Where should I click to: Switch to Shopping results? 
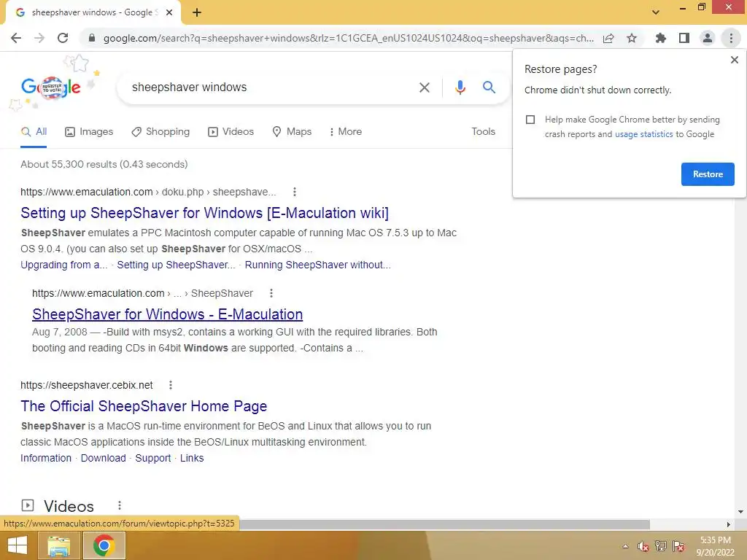click(160, 131)
